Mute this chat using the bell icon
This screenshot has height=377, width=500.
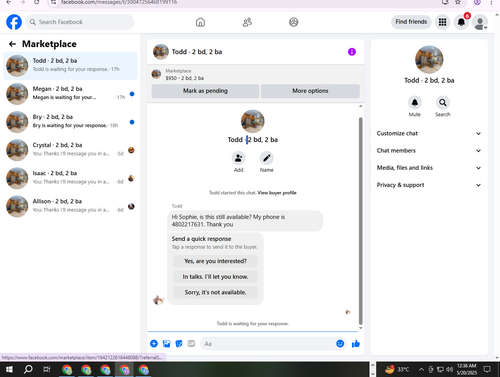pos(415,103)
